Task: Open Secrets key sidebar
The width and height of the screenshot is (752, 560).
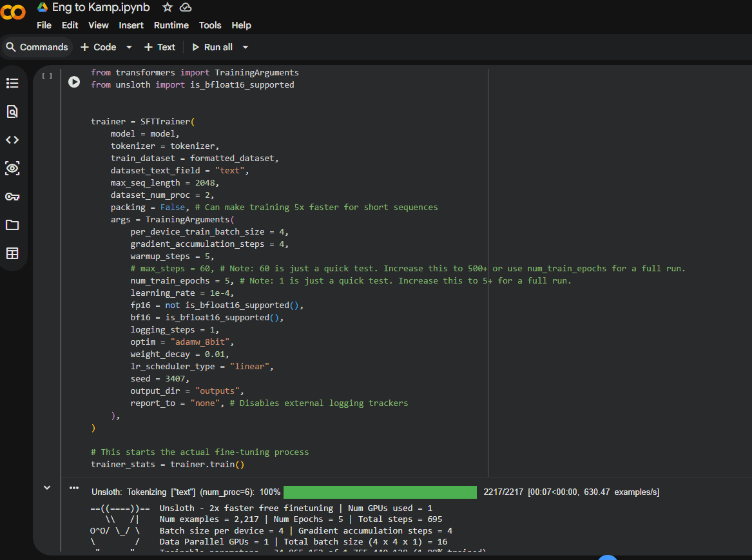Action: click(12, 197)
